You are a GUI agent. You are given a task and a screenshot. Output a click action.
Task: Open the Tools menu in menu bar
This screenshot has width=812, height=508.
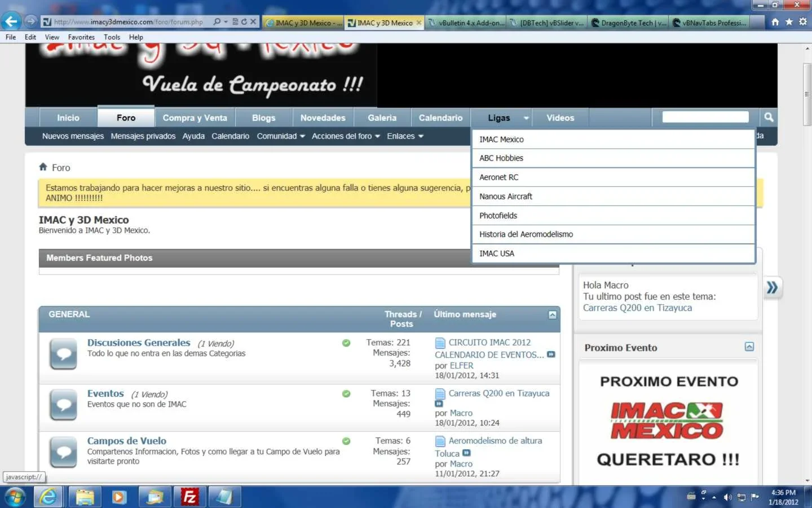tap(112, 37)
